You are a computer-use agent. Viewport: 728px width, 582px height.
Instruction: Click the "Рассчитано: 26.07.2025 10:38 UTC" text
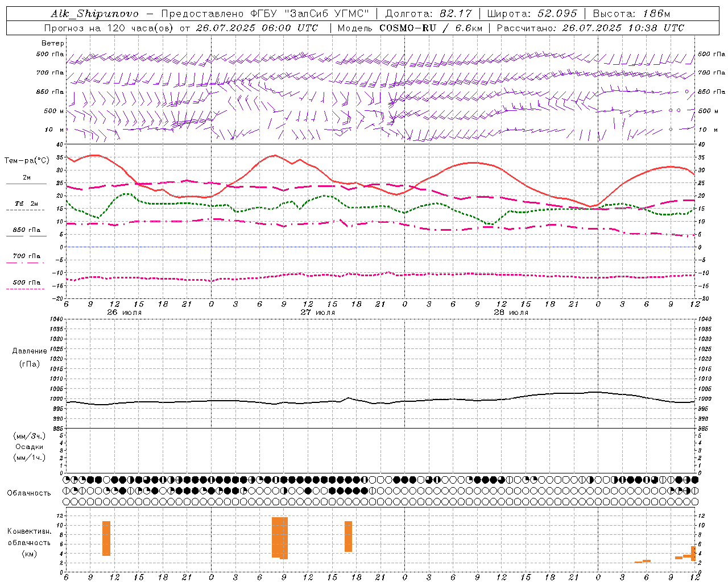pos(590,28)
